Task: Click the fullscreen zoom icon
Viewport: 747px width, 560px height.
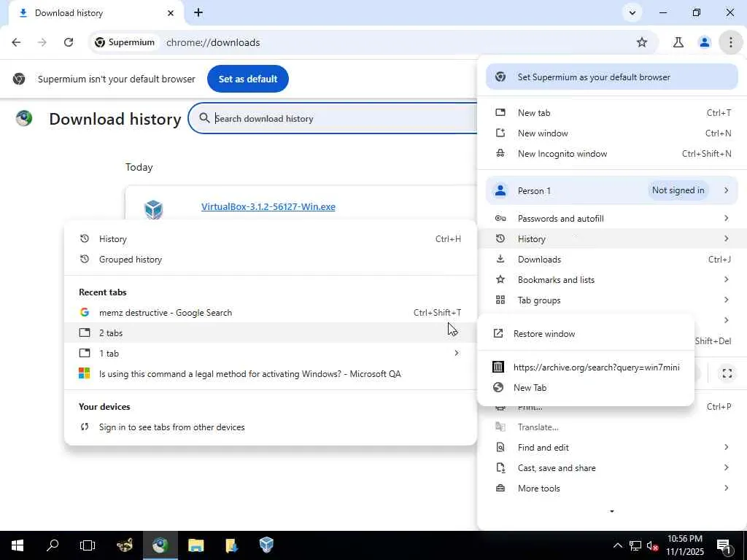Action: coord(727,373)
